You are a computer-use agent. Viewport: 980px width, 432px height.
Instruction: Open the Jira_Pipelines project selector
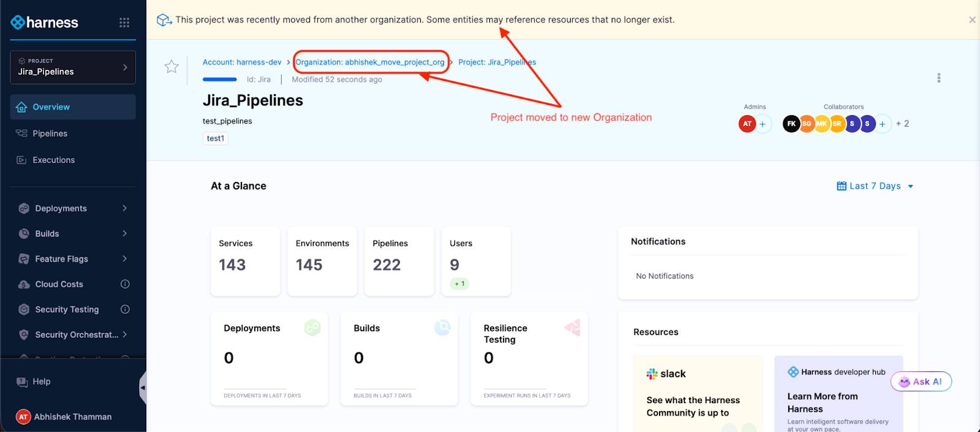click(x=73, y=67)
